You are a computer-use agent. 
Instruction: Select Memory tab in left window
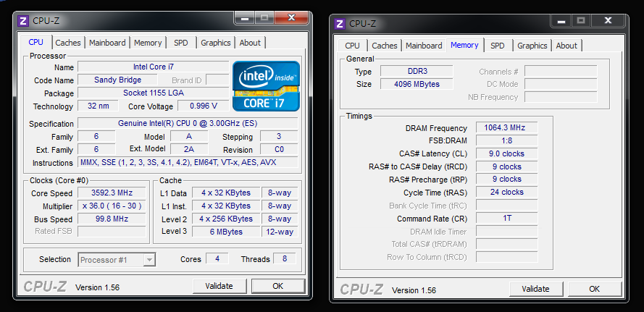[x=148, y=43]
